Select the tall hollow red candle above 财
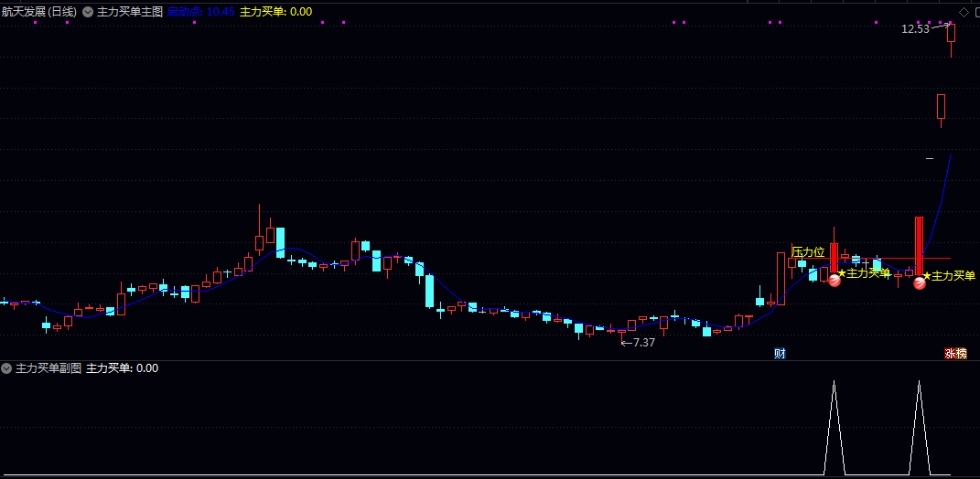Viewport: 980px width, 479px height. point(781,279)
